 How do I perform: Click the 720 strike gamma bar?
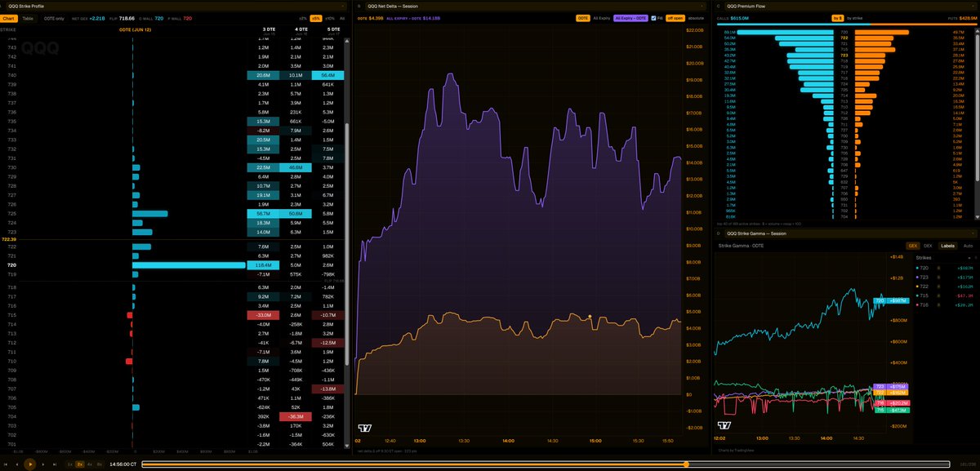tap(189, 265)
